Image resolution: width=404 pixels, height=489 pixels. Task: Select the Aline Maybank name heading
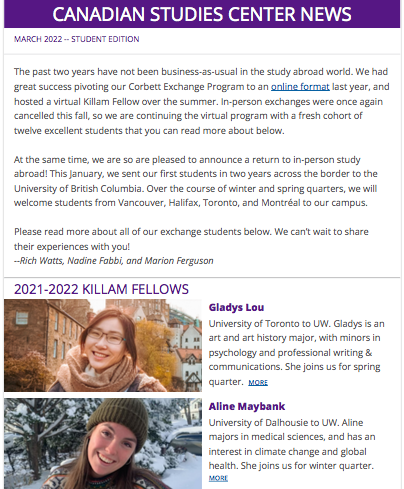(x=247, y=406)
